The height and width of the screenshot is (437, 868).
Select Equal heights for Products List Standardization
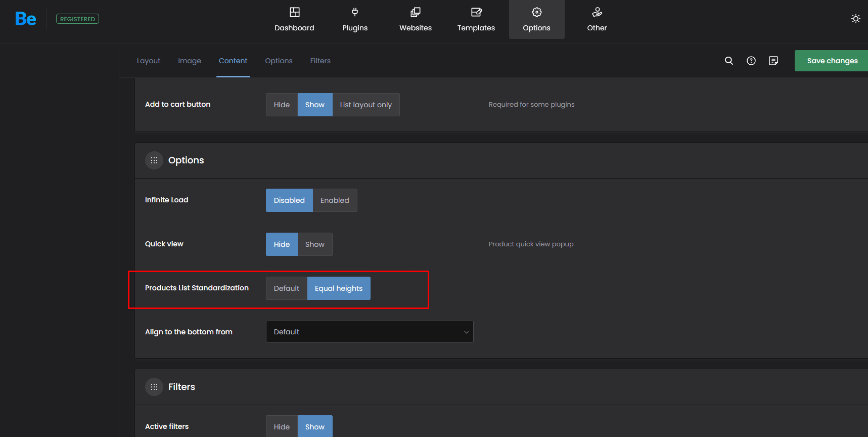point(339,288)
